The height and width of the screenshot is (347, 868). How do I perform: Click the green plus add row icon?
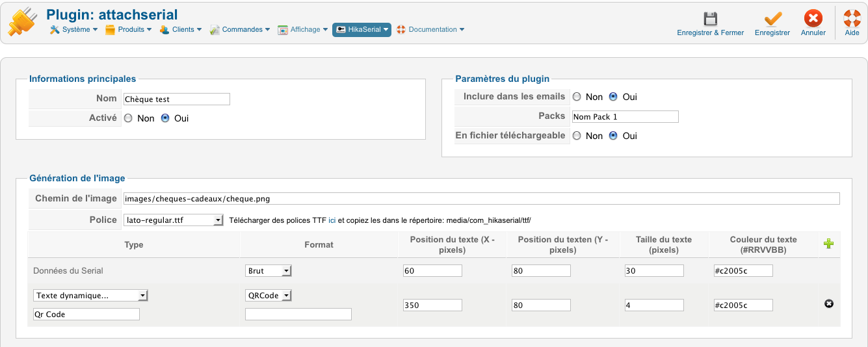tap(829, 244)
